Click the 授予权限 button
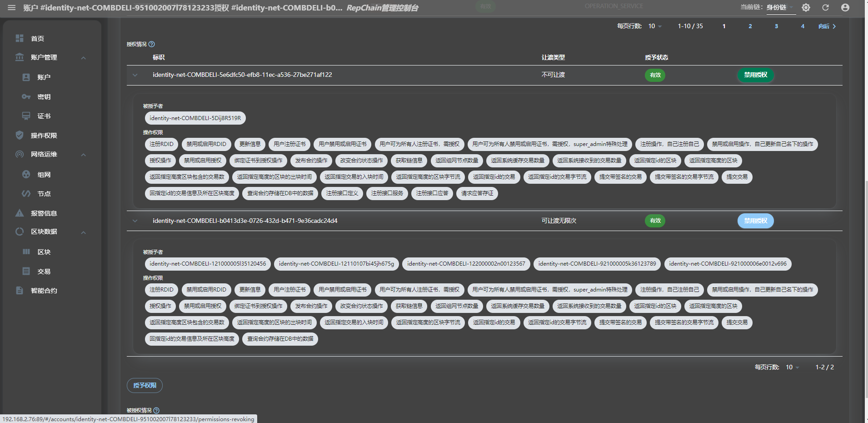This screenshot has width=868, height=423. click(x=145, y=386)
